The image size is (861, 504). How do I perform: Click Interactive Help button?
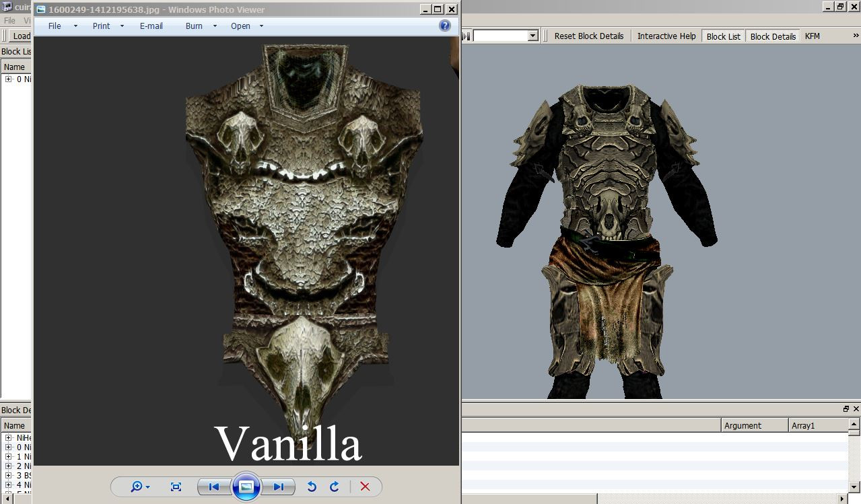point(666,36)
